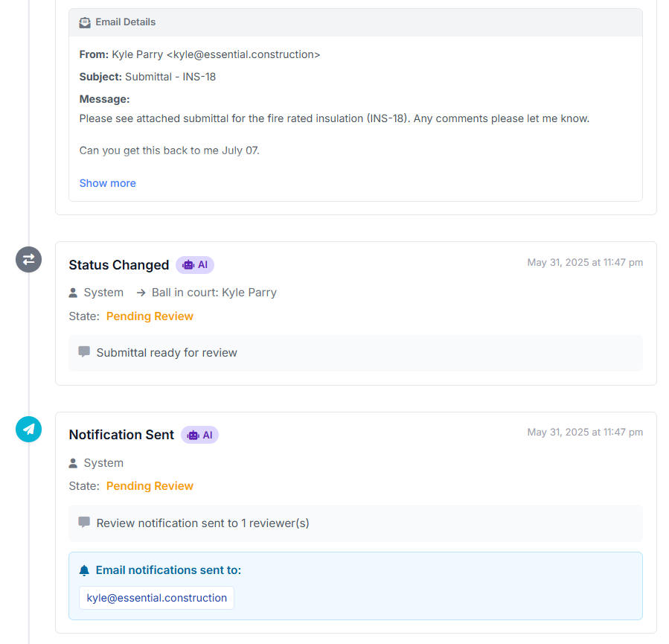The width and height of the screenshot is (669, 644).
Task: Click the Email Details header bar
Action: [356, 22]
